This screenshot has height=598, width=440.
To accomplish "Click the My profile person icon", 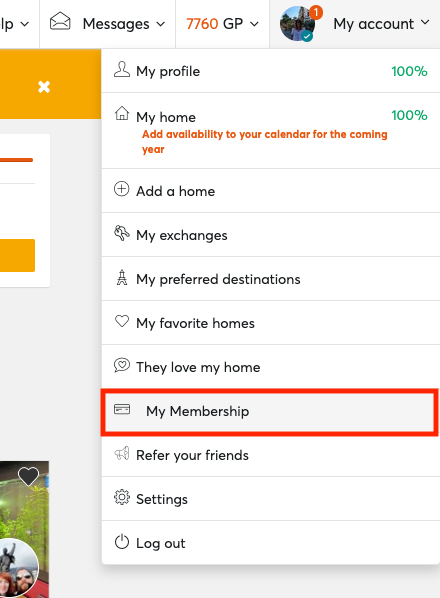I will click(x=122, y=69).
